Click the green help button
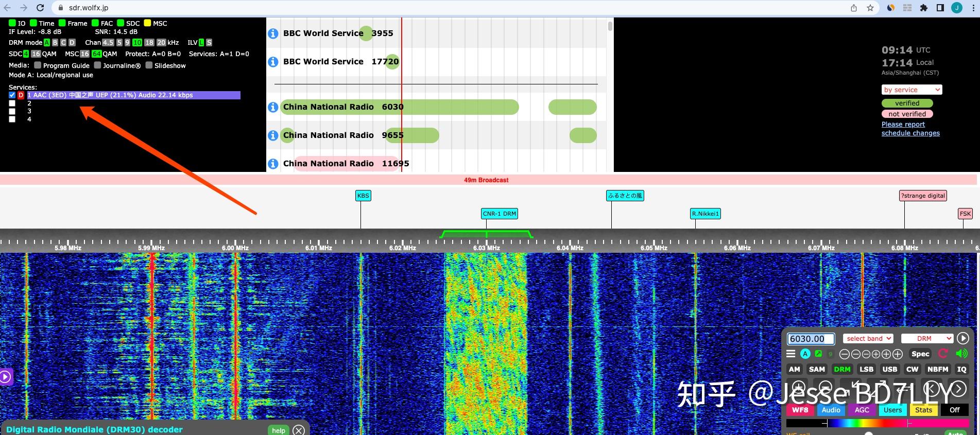Screen dimensions: 980x435 [279, 430]
